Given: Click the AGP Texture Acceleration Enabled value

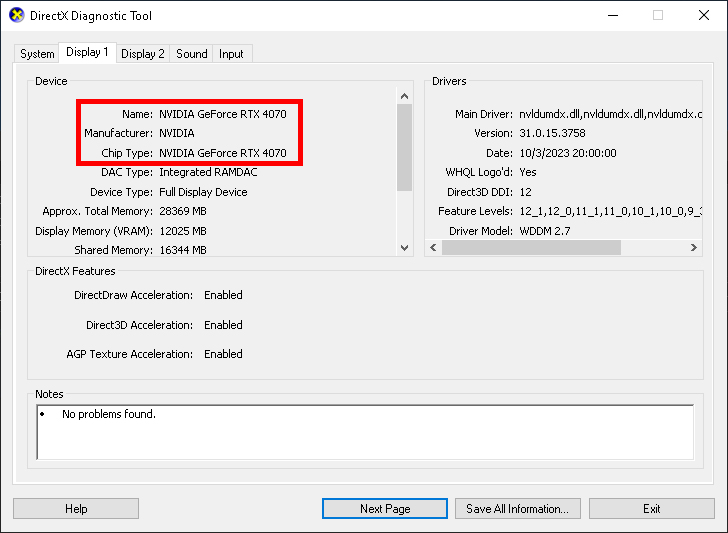Looking at the screenshot, I should (223, 354).
